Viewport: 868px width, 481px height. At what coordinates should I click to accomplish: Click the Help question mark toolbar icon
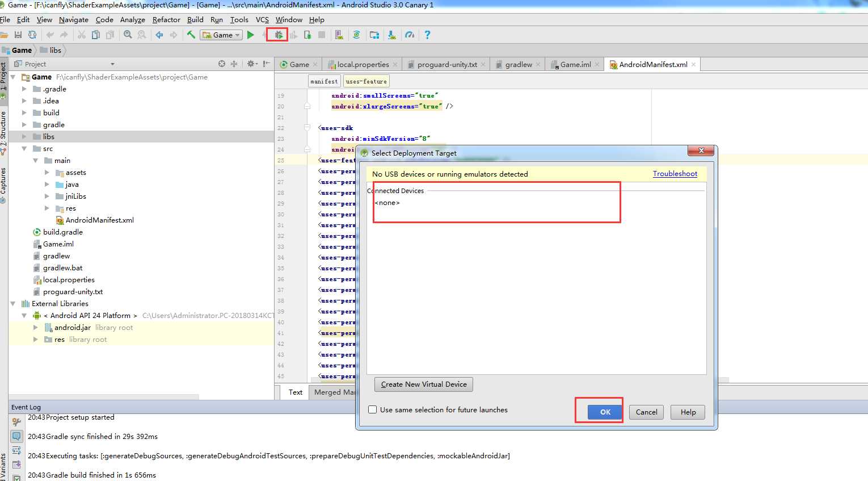tap(427, 35)
